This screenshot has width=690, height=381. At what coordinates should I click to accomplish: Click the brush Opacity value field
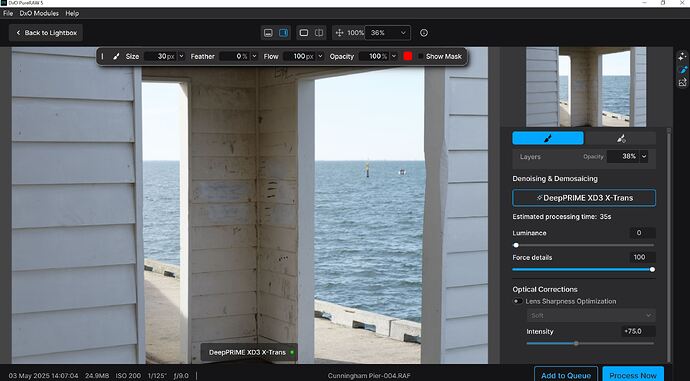pyautogui.click(x=374, y=56)
